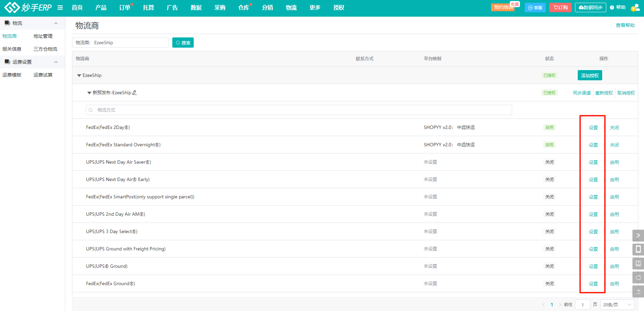Select 运费试算 in the sidebar
Image resolution: width=644 pixels, height=311 pixels.
tap(43, 75)
